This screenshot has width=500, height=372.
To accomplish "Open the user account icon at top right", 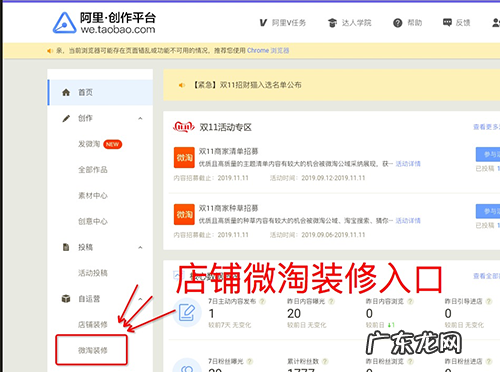I will pyautogui.click(x=496, y=23).
